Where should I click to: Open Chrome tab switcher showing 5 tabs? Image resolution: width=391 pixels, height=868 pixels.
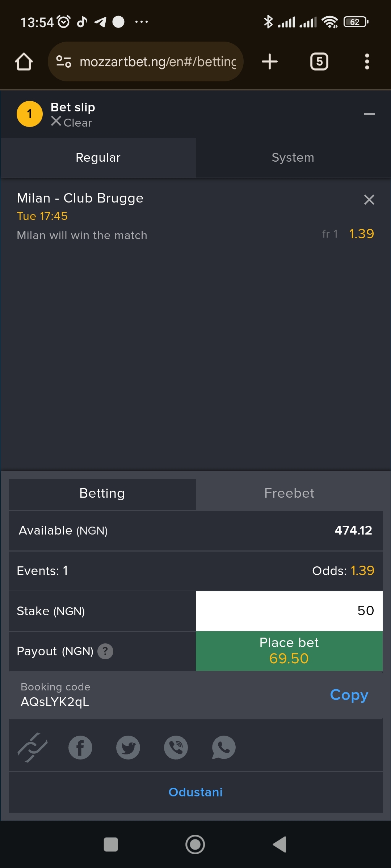pyautogui.click(x=319, y=61)
